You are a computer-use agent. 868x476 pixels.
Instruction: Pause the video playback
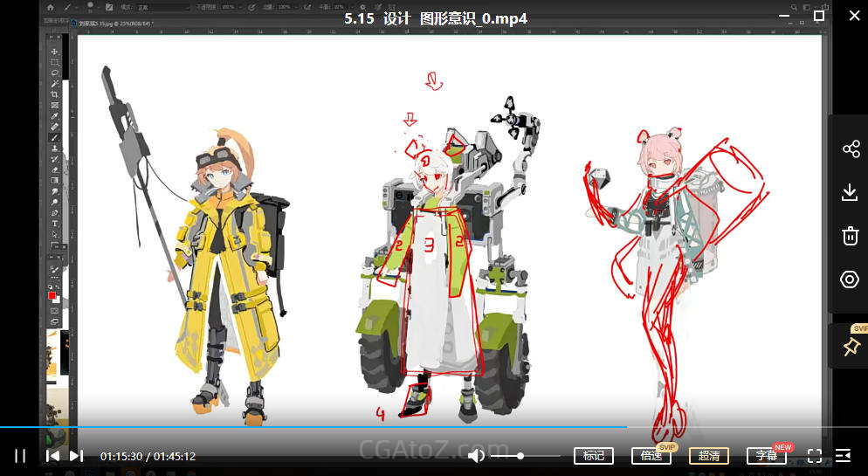[20, 455]
